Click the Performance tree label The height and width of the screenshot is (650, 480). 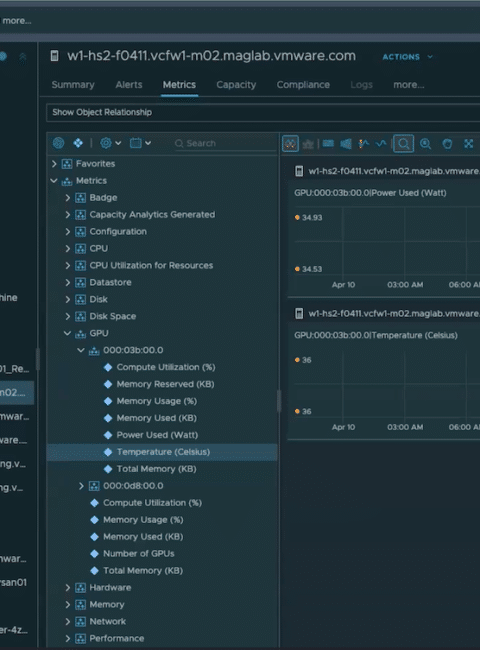(x=117, y=638)
